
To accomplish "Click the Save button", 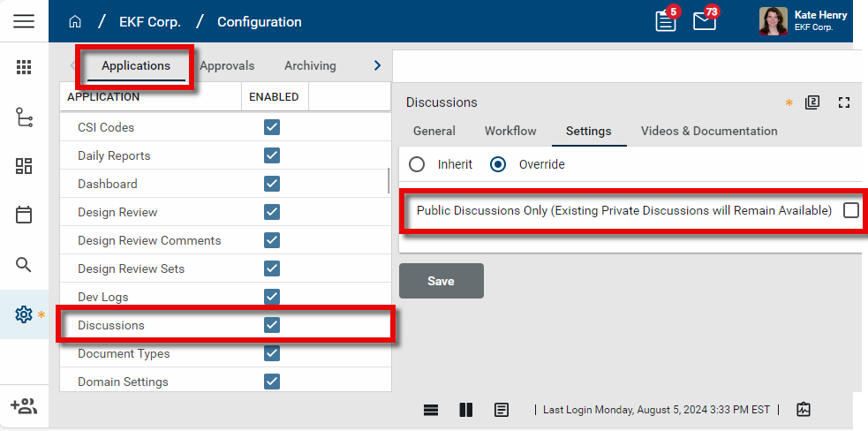I will coord(441,281).
